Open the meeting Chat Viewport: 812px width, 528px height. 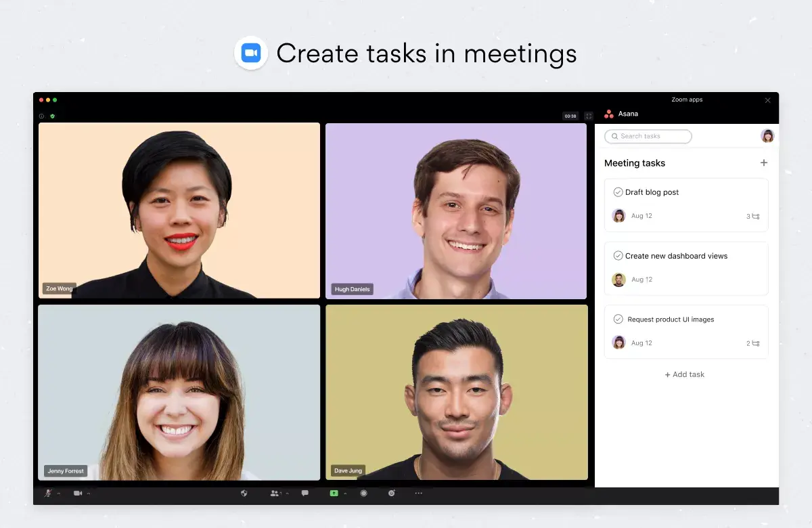(x=304, y=493)
